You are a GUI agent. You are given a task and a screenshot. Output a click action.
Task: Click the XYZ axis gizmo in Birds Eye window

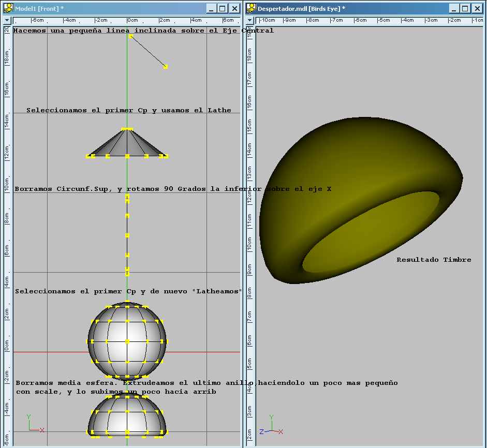pyautogui.click(x=271, y=425)
